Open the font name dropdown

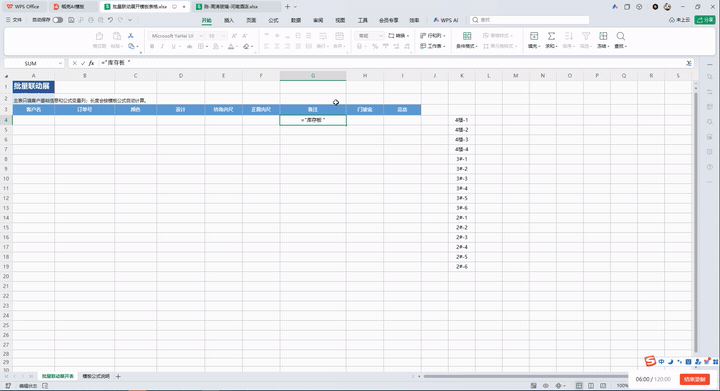[x=201, y=36]
